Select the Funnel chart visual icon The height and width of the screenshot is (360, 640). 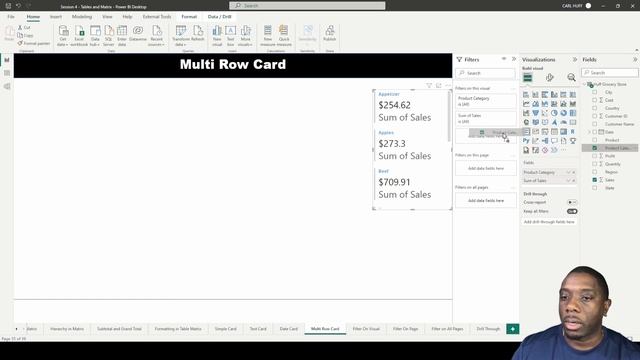pos(536,113)
